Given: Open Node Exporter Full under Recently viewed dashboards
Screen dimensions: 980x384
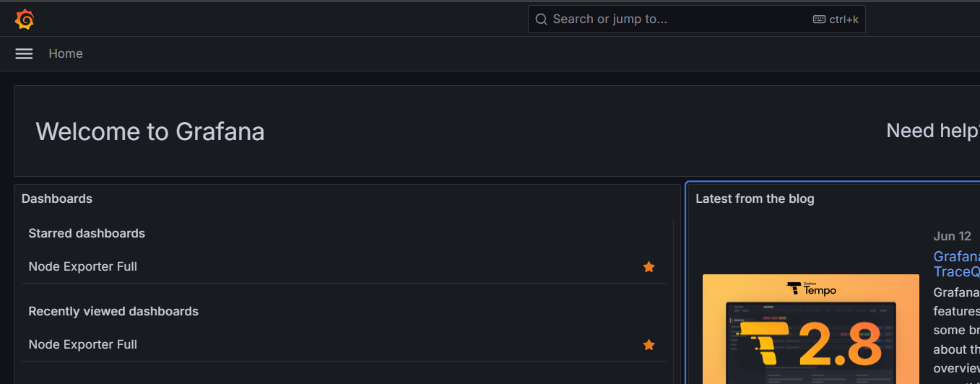Looking at the screenshot, I should [83, 345].
